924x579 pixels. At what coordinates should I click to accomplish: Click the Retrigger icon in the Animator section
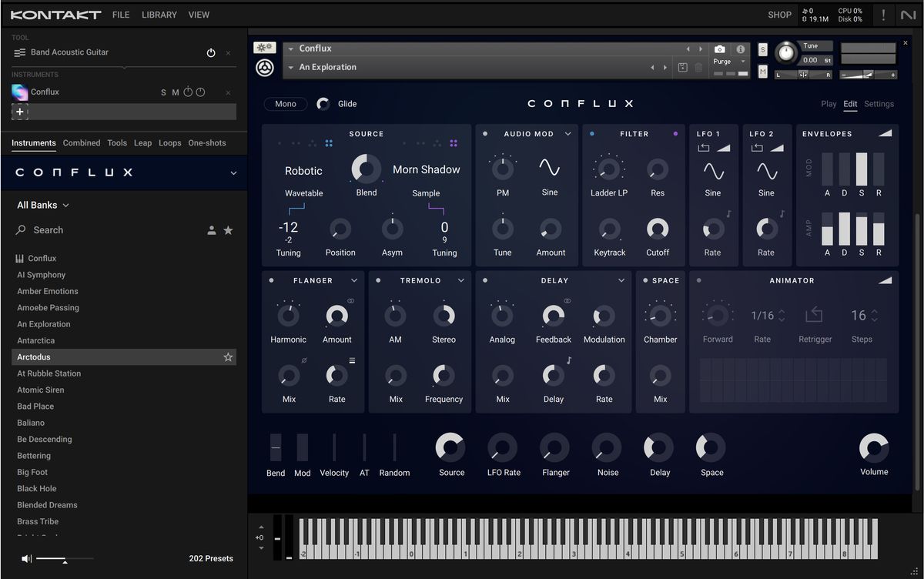[814, 313]
